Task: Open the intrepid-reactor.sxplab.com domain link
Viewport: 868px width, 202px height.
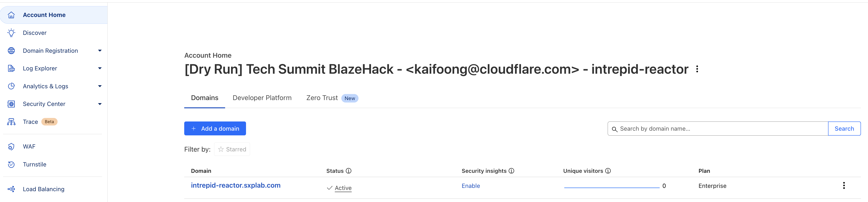Action: coord(235,186)
